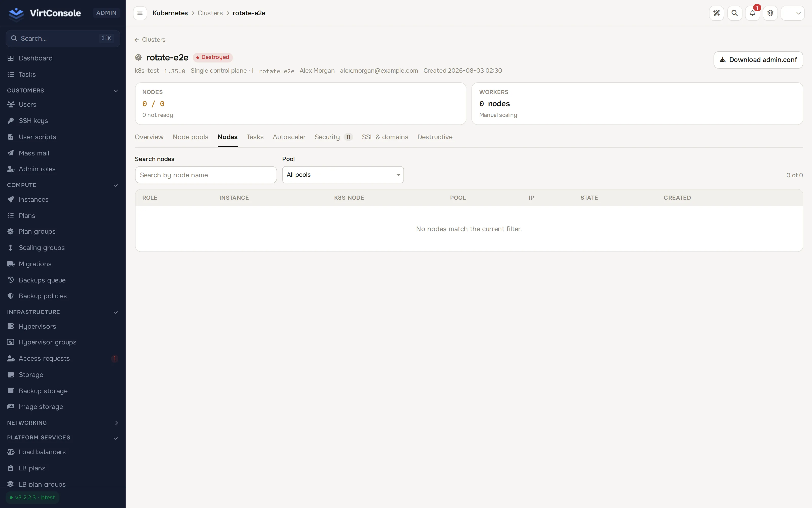Click the Instances rocket icon
Viewport: 812px width, 508px height.
[x=11, y=199]
